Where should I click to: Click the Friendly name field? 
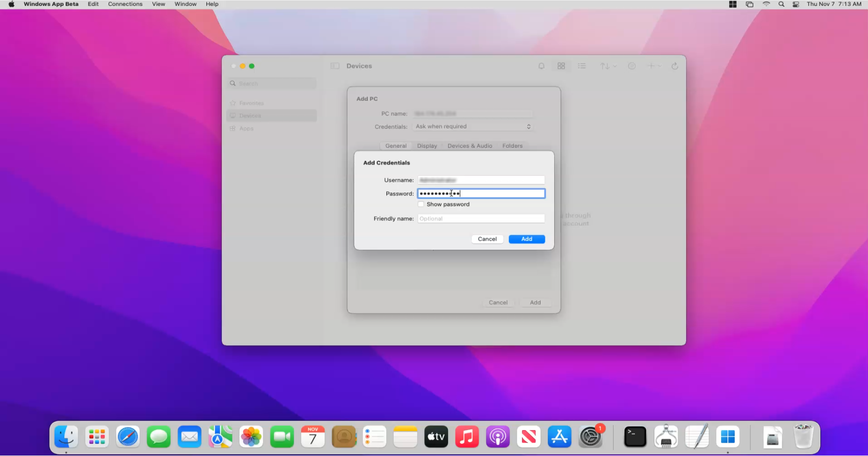[x=481, y=219]
